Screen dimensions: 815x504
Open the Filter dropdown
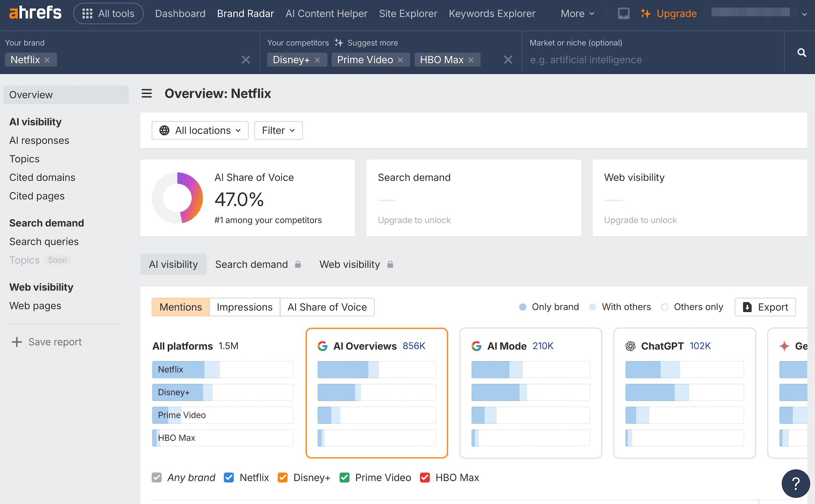coord(278,130)
